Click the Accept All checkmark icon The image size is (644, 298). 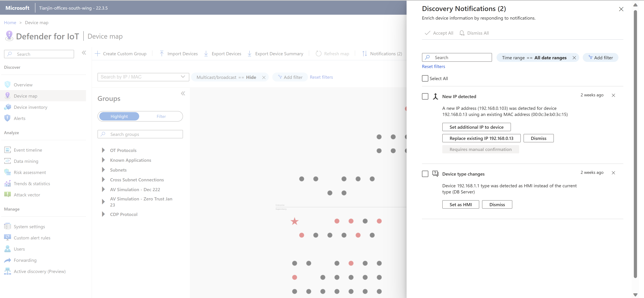[428, 33]
